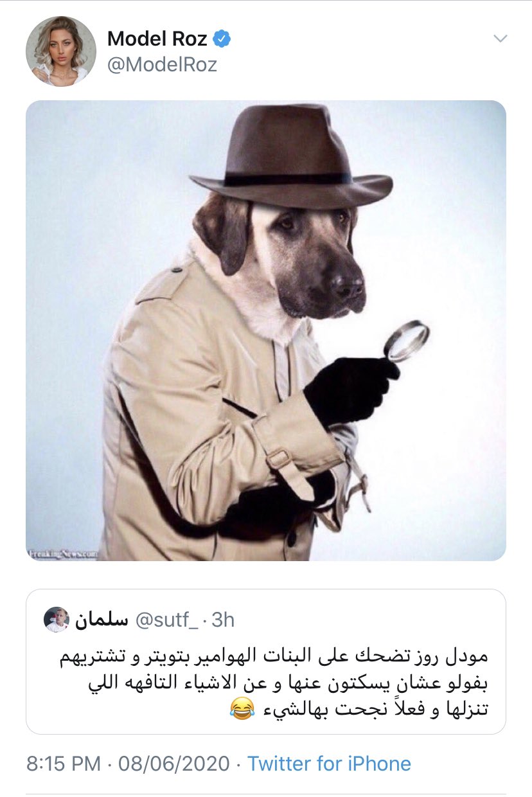Open Model Roz's profile picture
The width and height of the screenshot is (532, 797).
pos(61,51)
